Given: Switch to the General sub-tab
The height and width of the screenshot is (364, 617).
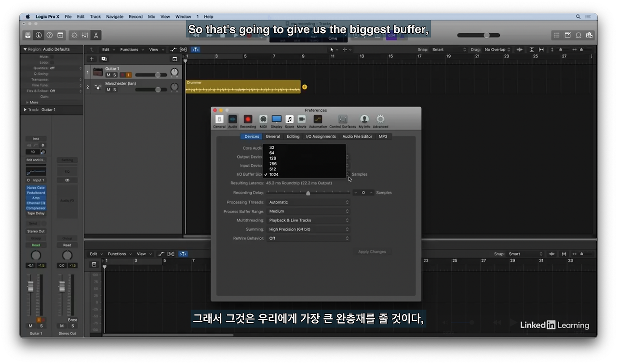Looking at the screenshot, I should [273, 137].
